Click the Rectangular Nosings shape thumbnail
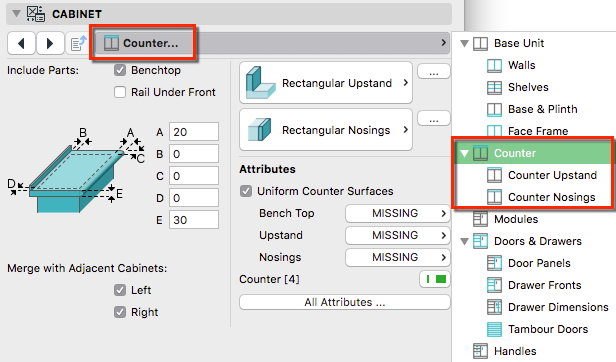 tap(259, 130)
